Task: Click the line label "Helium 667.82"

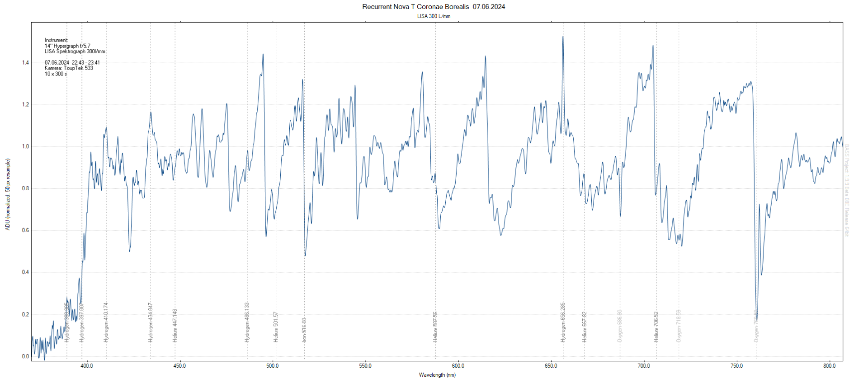Action: (x=585, y=327)
